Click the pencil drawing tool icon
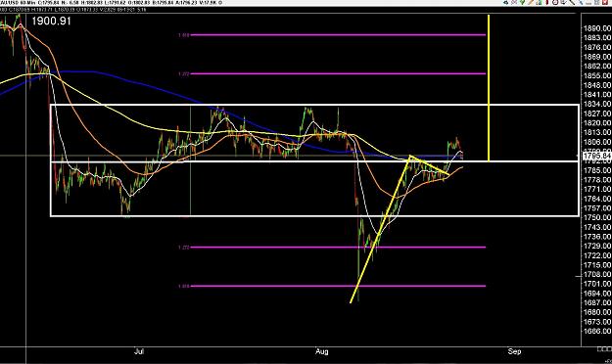 click(x=531, y=2)
